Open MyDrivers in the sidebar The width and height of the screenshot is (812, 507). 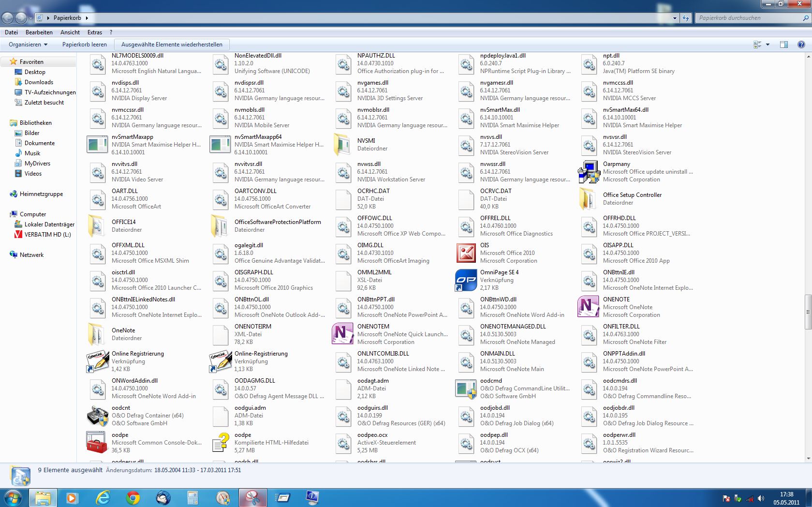[37, 164]
